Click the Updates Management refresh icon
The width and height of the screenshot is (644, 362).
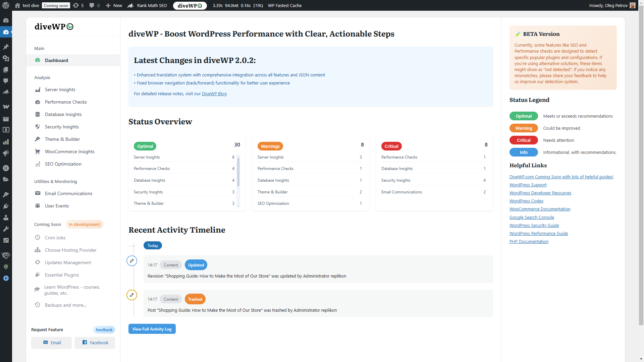[x=38, y=262]
